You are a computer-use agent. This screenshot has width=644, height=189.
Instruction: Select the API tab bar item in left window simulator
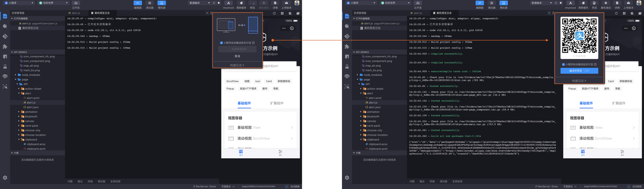[x=280, y=153]
